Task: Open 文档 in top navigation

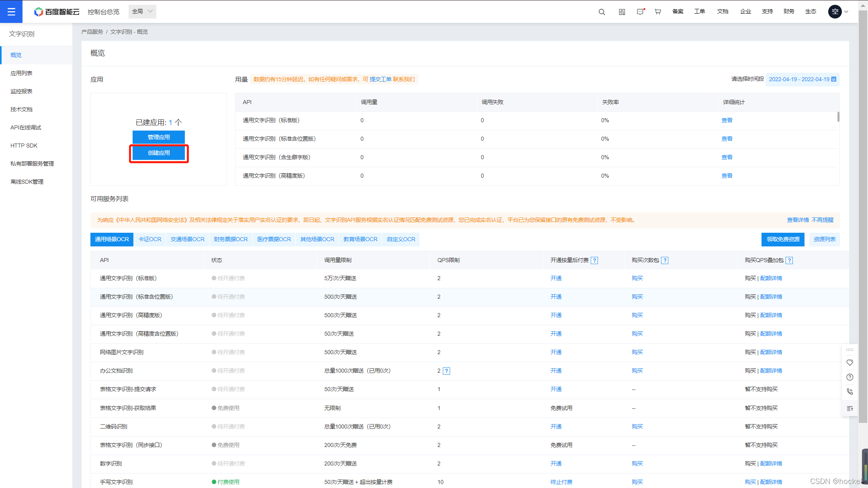Action: [x=723, y=12]
